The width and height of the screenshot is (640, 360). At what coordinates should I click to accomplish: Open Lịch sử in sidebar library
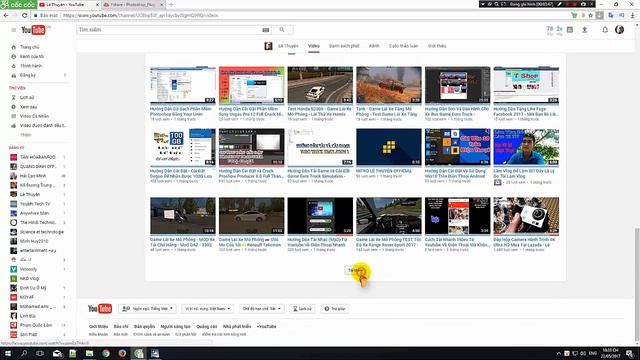(27, 98)
